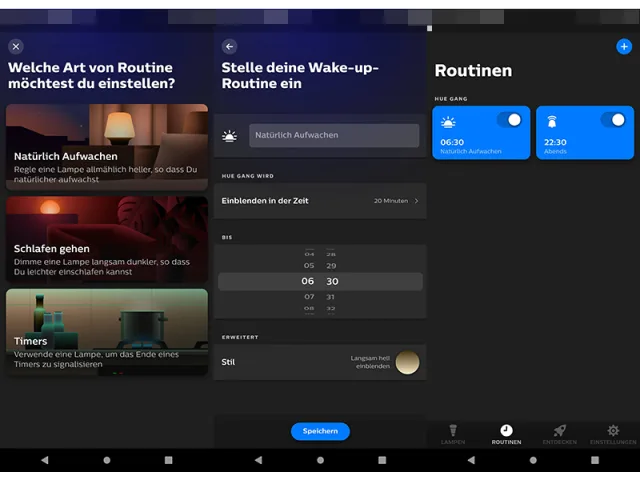Go back from Wake-up routine setup

(x=230, y=46)
